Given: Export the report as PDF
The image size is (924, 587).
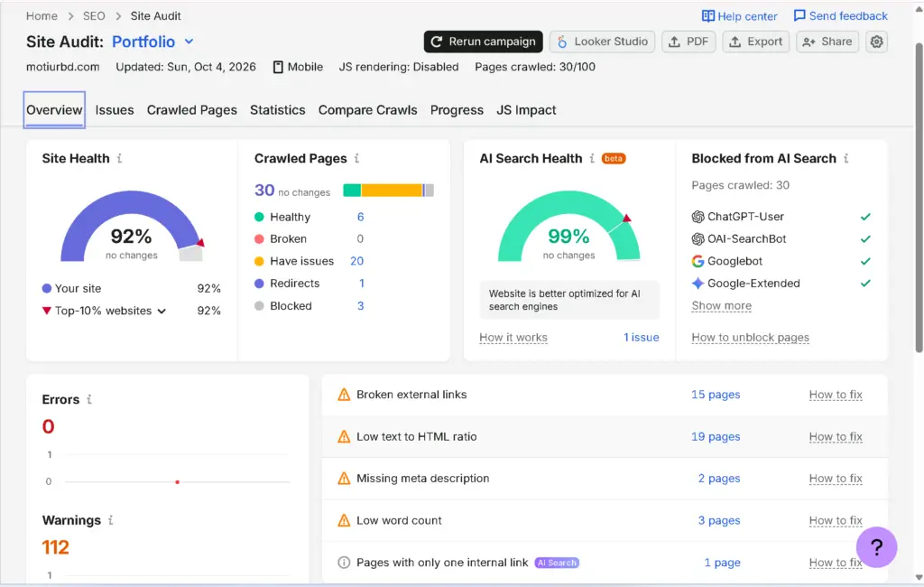Looking at the screenshot, I should [688, 42].
